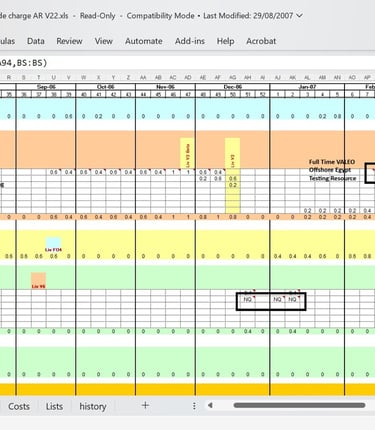Screen dimensions: 375x430
Task: Click the 'Liv V6' orange milestone cell
Action: 39,281
